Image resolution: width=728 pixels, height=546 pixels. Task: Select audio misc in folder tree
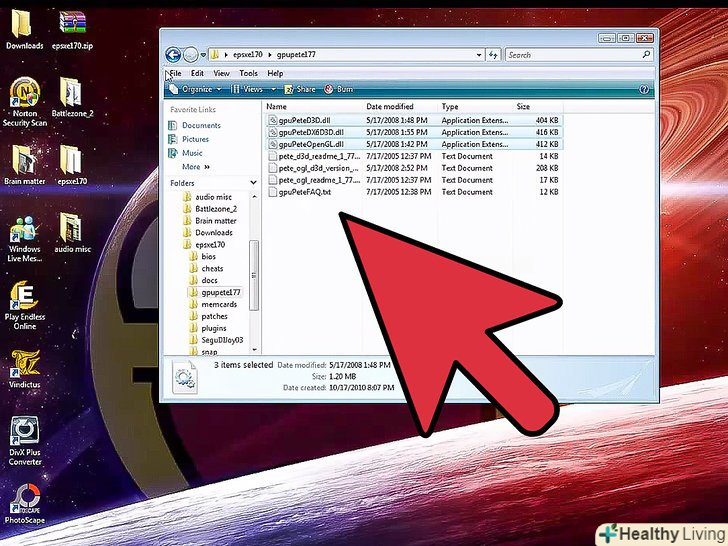[207, 197]
